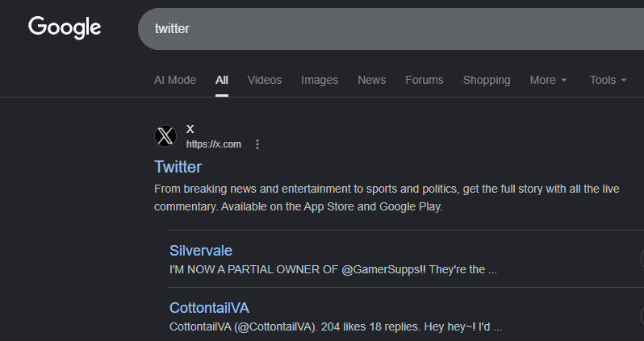
Task: Click the https://x.com URL text
Action: (x=214, y=144)
